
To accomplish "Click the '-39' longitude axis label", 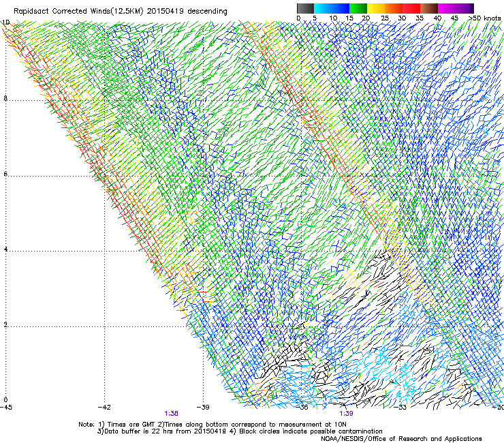I will point(203,407).
